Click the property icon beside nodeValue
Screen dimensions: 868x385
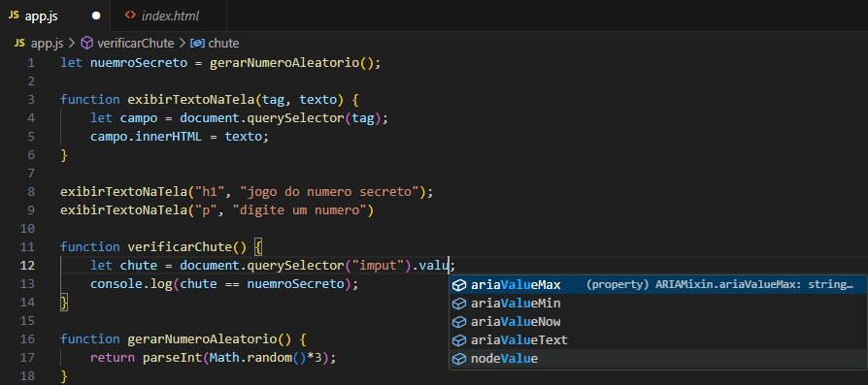coord(459,359)
